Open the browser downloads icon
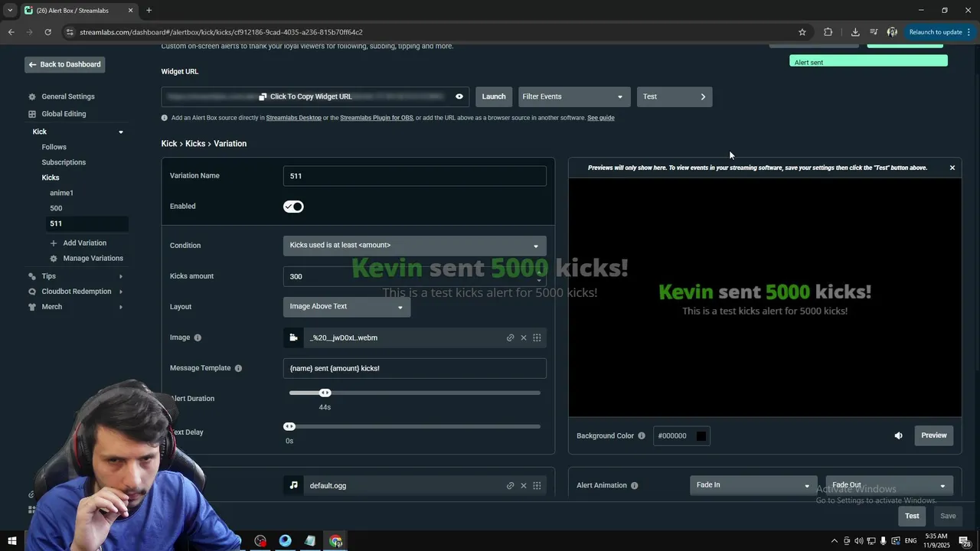This screenshot has width=980, height=551. (x=855, y=32)
